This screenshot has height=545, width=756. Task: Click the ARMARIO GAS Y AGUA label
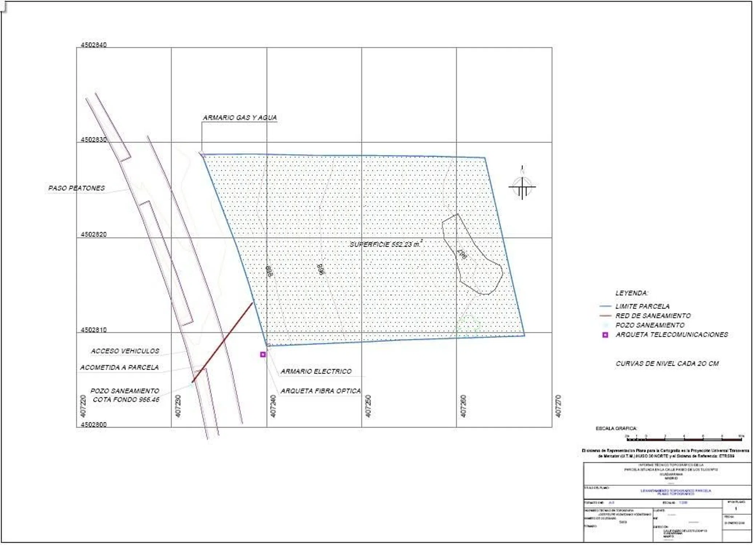click(x=240, y=118)
